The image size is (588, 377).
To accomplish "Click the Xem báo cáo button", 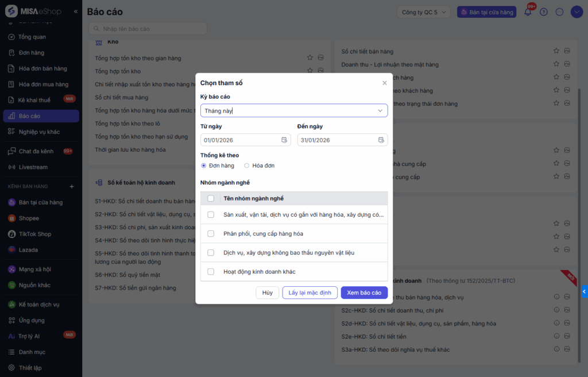I will (364, 293).
